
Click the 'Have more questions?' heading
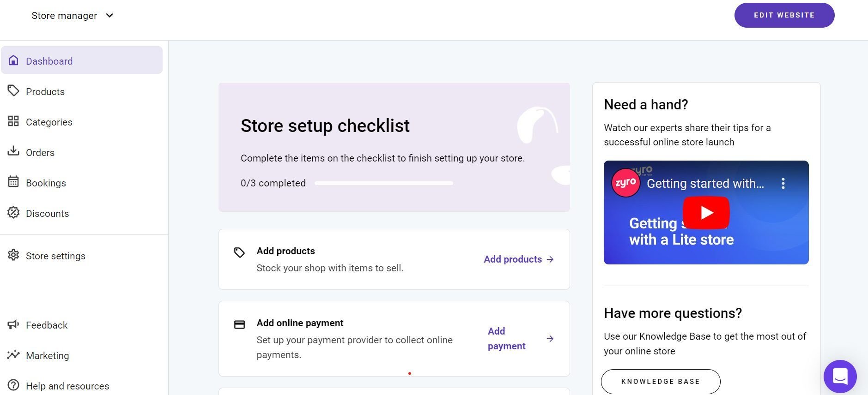673,313
